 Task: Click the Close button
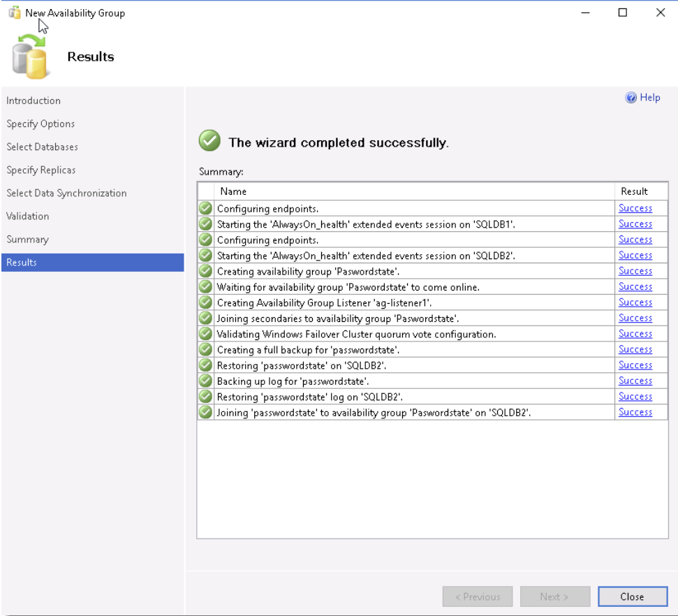633,596
